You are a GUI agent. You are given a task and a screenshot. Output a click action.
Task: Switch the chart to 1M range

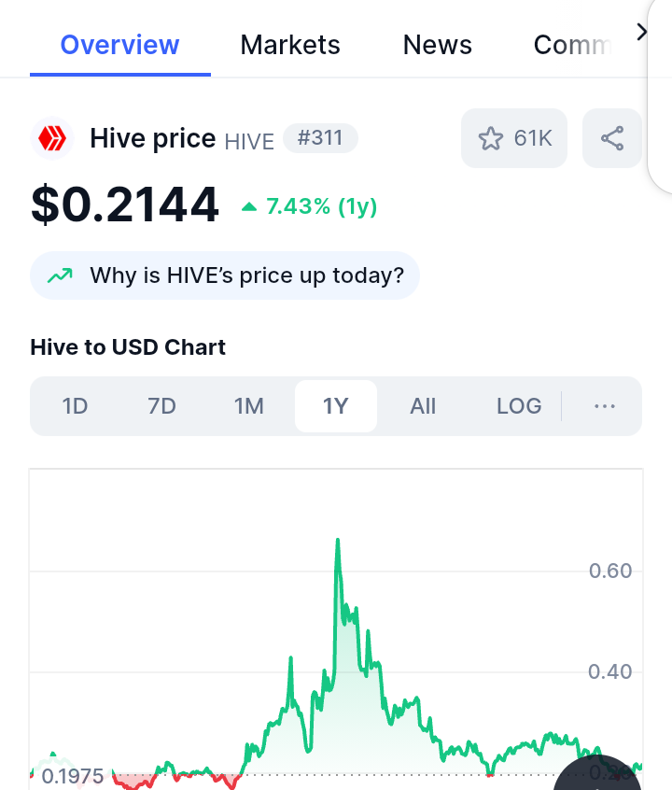(249, 406)
